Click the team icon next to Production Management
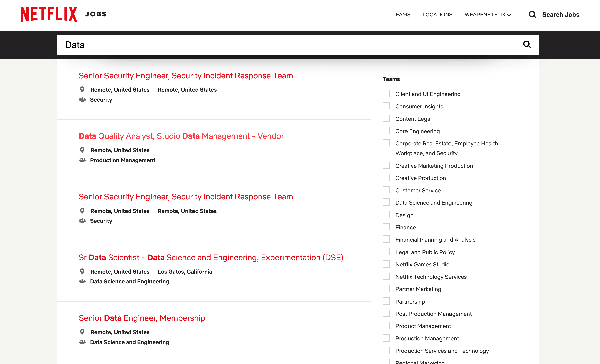 pyautogui.click(x=82, y=160)
